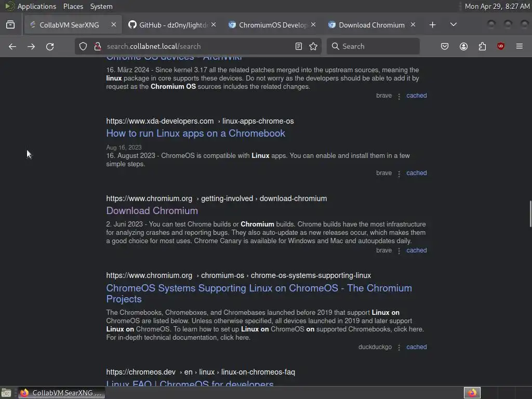Click the CollabVM SearXNG taskbar window button
Viewport: 532px width, 399px height.
click(62, 393)
